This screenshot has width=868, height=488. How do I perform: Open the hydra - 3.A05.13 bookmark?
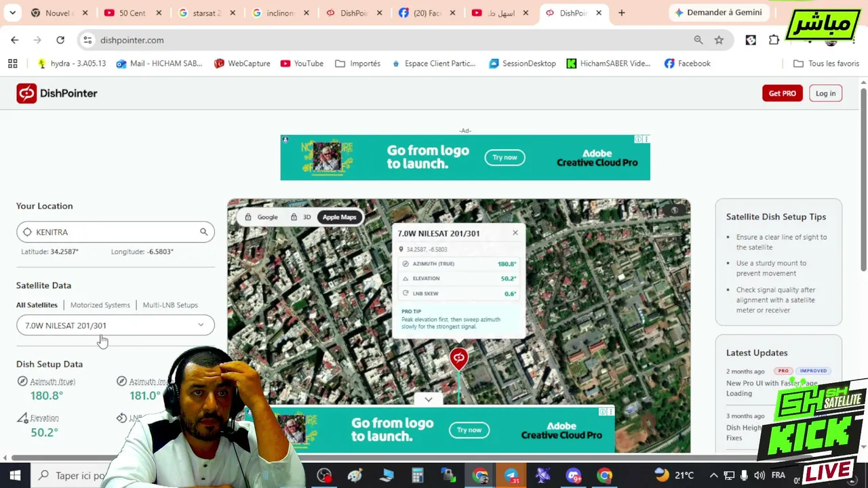point(71,64)
